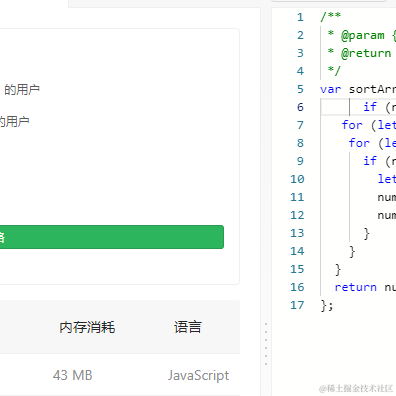The height and width of the screenshot is (396, 396).
Task: Grab the vertical dotted panel splitter handle
Action: [266, 344]
